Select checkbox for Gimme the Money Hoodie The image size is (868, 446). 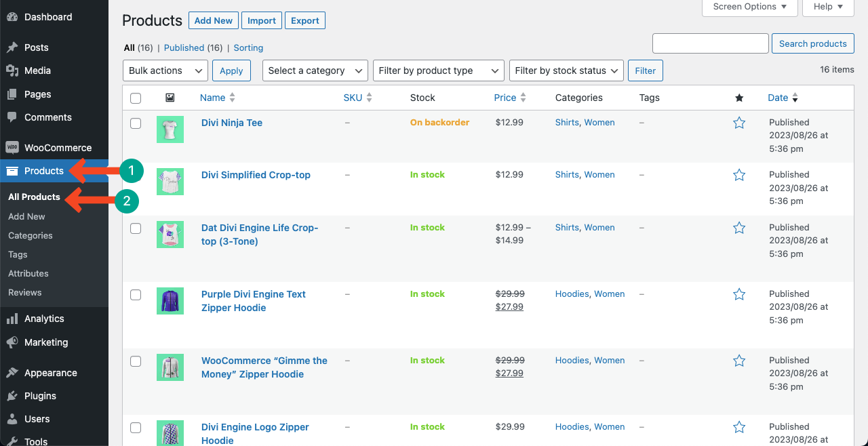click(x=136, y=361)
